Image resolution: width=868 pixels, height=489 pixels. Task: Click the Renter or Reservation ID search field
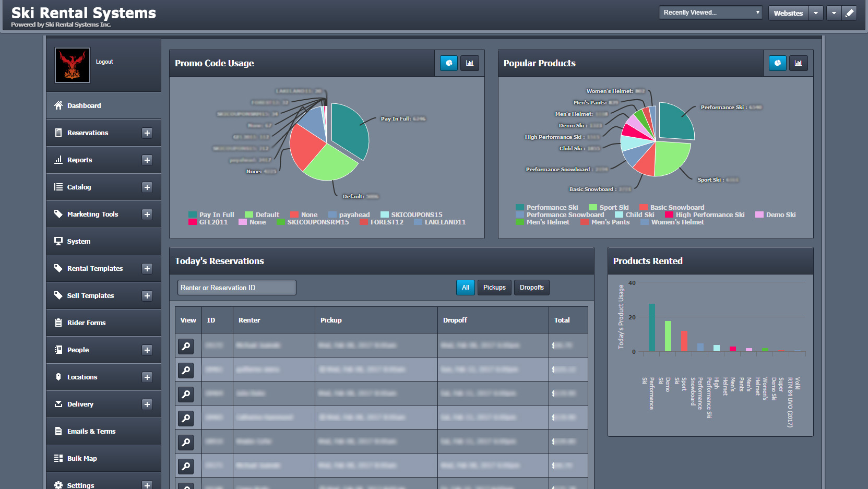click(236, 287)
